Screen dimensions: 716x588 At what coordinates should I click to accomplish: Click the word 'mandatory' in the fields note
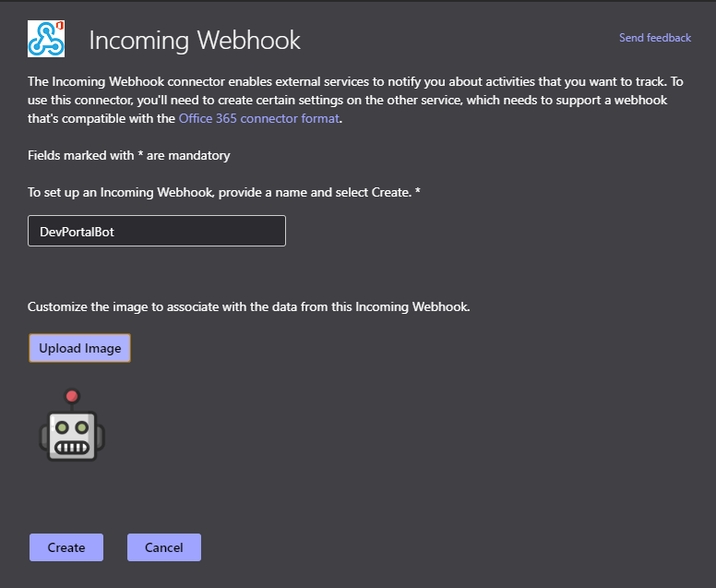pyautogui.click(x=199, y=156)
